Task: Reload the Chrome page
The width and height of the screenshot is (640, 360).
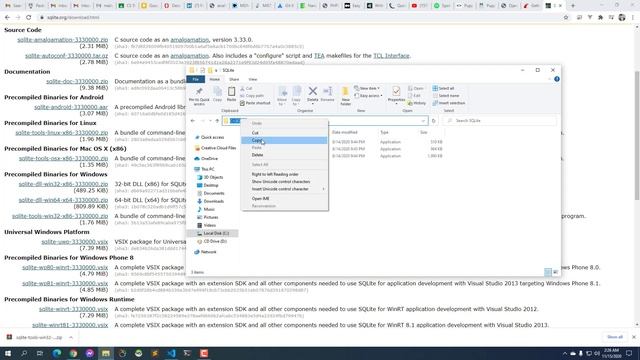Action: pos(29,18)
